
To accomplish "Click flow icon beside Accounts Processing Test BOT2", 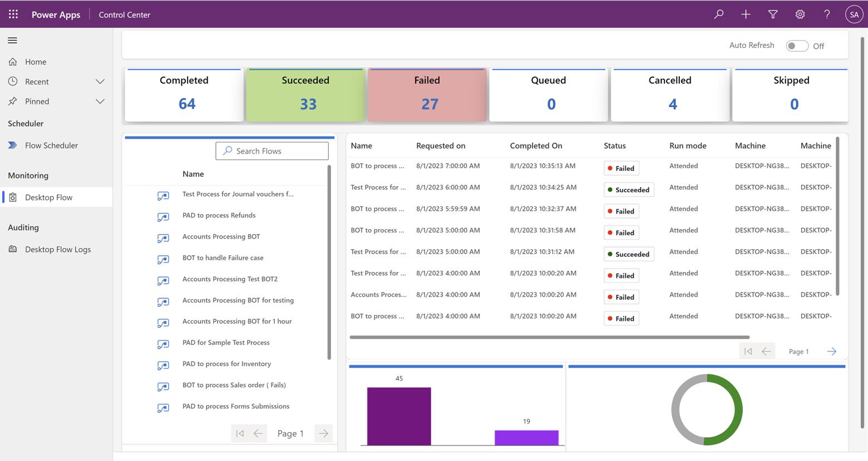I will pyautogui.click(x=163, y=281).
